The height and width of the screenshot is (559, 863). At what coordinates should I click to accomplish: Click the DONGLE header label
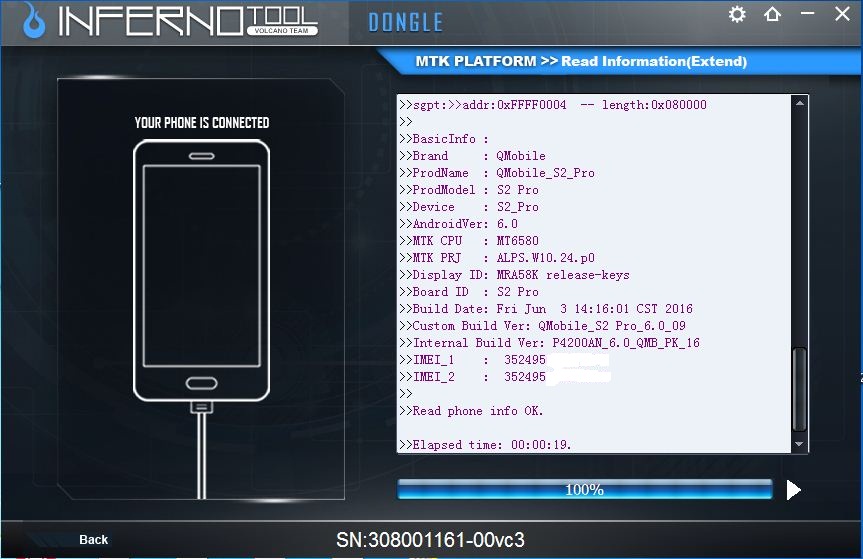tap(405, 23)
